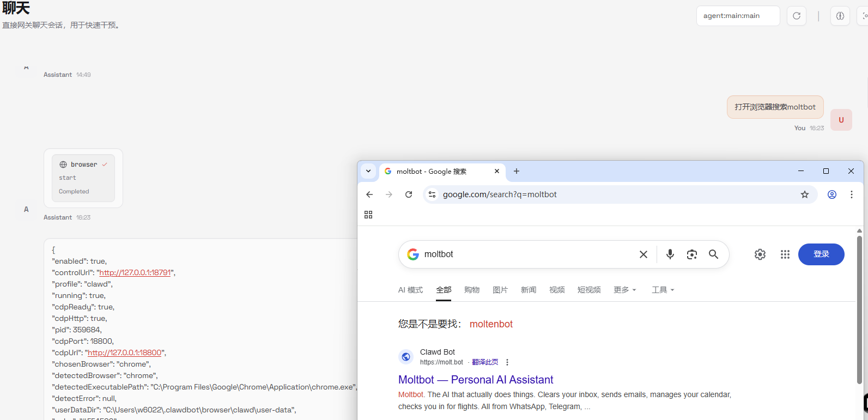Open Google quick settings gear

[760, 254]
